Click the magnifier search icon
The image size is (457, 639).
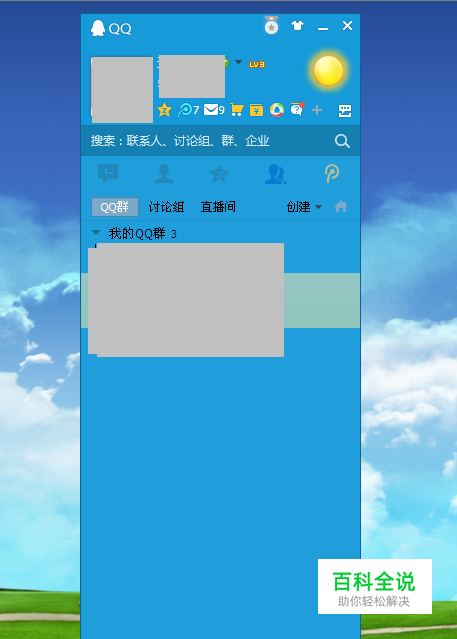[342, 141]
